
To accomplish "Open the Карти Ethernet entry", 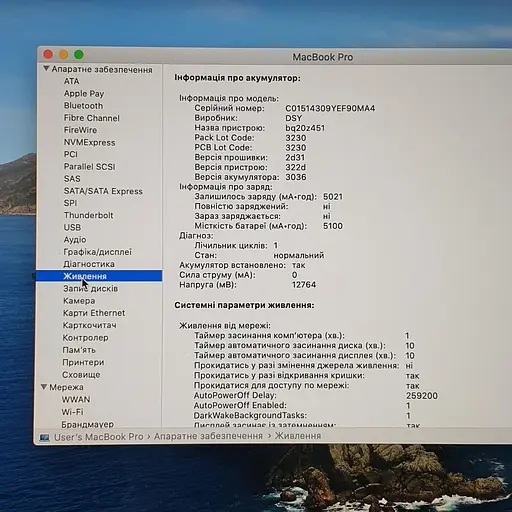I will [x=94, y=313].
